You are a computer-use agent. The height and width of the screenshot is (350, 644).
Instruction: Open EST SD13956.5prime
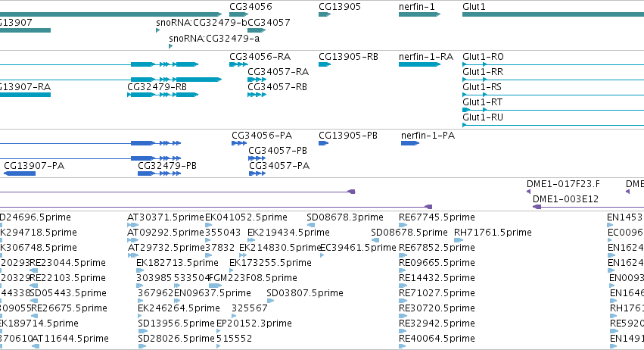(x=176, y=324)
